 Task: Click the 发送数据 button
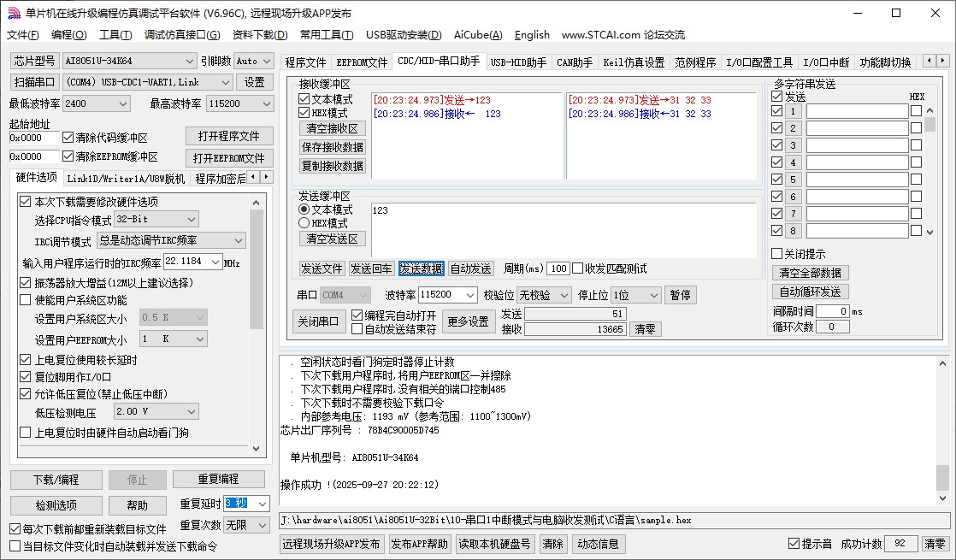click(x=422, y=268)
